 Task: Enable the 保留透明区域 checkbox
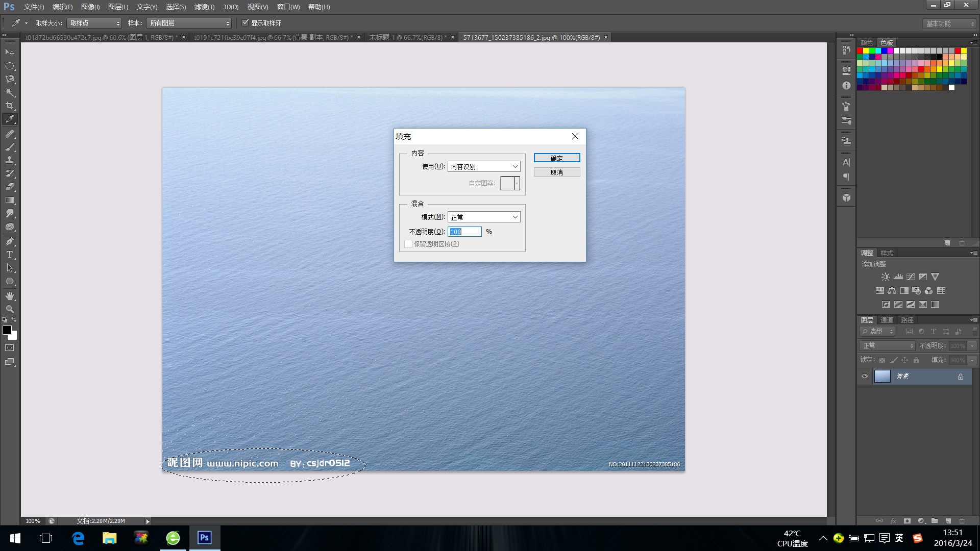click(x=408, y=244)
